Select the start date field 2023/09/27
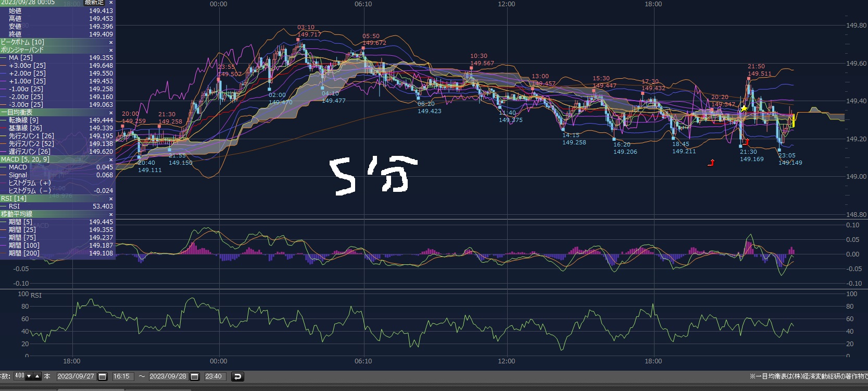 pos(76,376)
